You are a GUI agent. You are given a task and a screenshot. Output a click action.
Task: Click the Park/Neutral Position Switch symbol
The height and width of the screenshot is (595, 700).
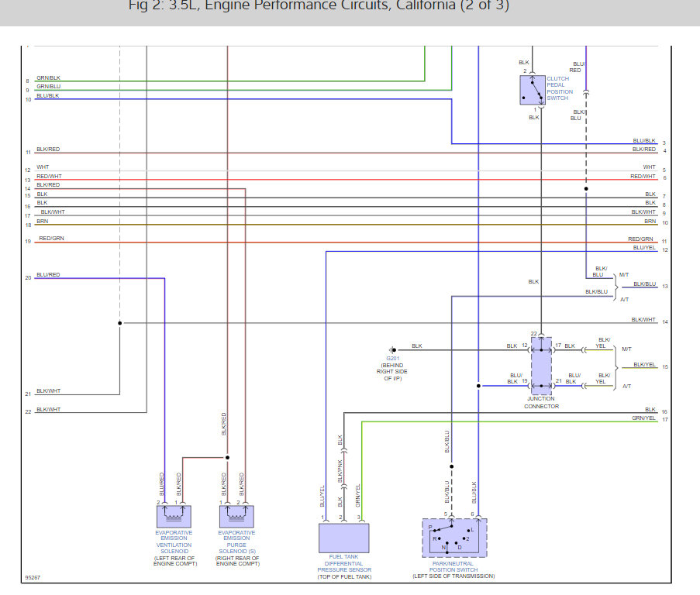coord(454,538)
